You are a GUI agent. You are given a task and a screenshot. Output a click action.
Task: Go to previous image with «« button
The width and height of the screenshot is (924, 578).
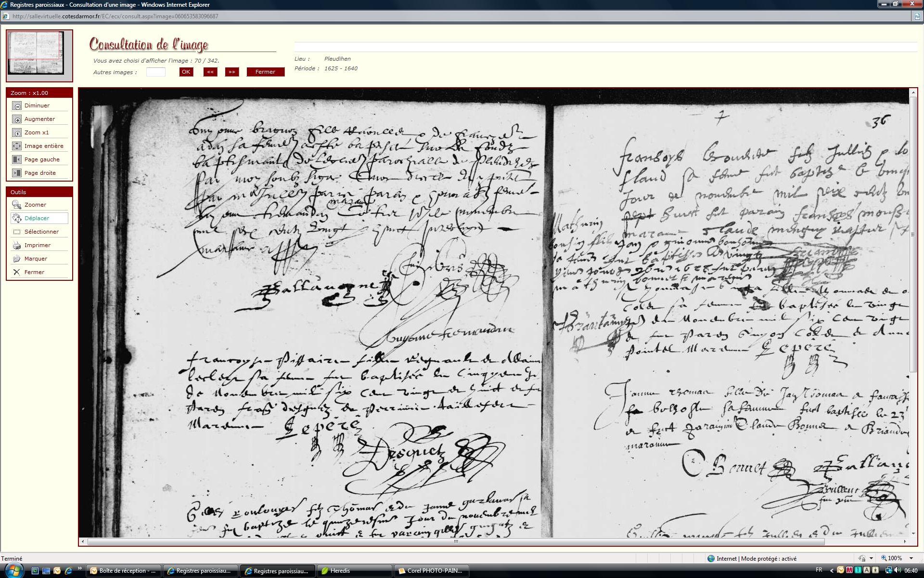click(x=210, y=72)
